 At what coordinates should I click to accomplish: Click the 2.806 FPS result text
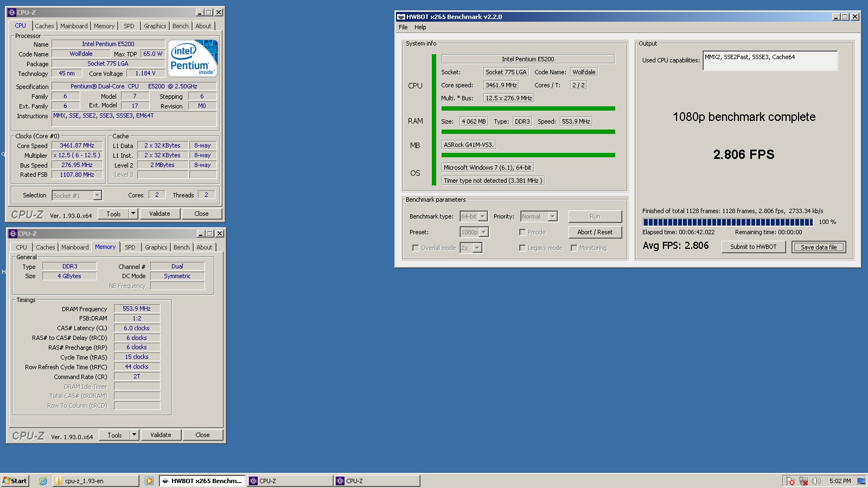[x=744, y=155]
